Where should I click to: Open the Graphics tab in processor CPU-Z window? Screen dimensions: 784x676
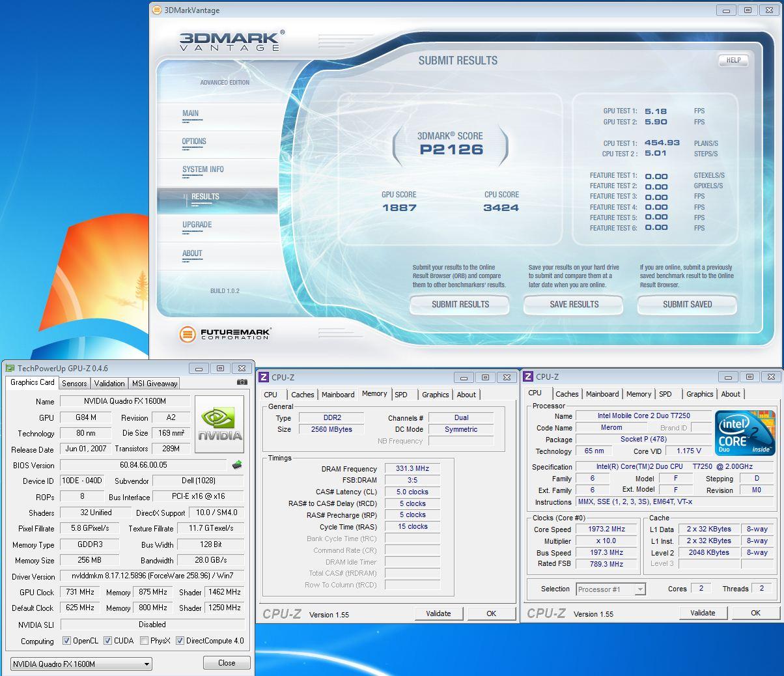click(x=700, y=394)
